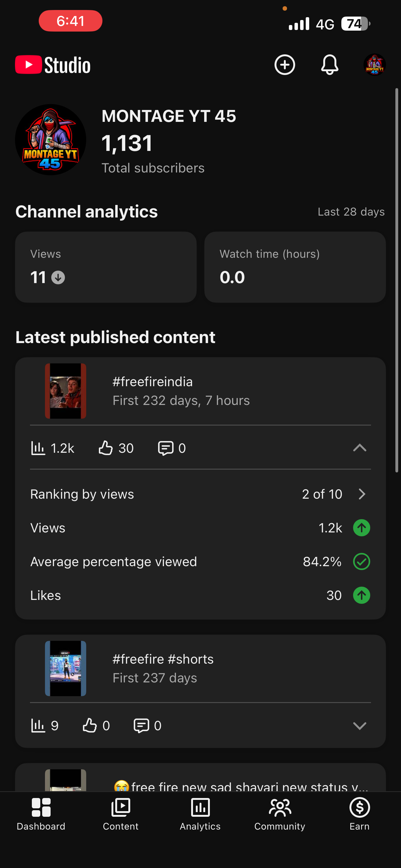This screenshot has height=868, width=401.
Task: Tap the comments icon on #freefireindia
Action: pyautogui.click(x=166, y=448)
